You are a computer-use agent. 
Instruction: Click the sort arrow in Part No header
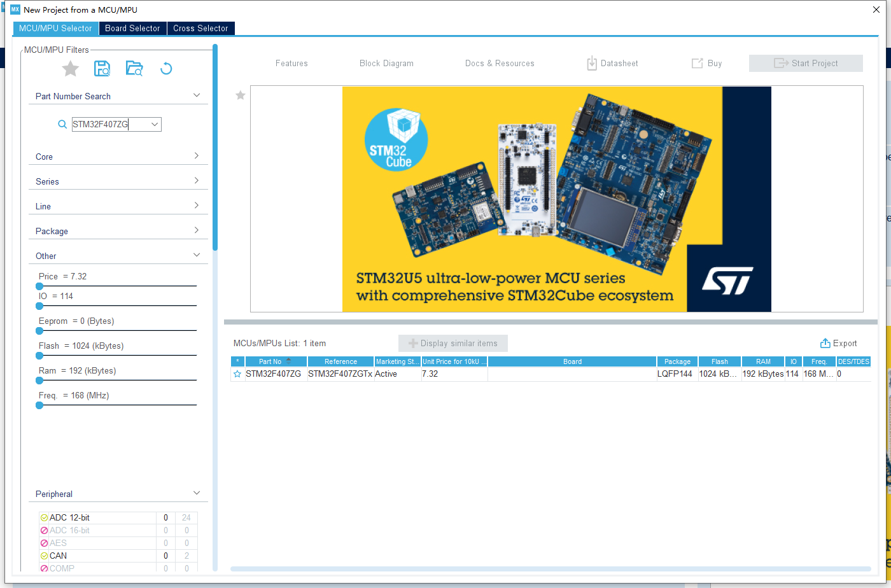(x=288, y=361)
